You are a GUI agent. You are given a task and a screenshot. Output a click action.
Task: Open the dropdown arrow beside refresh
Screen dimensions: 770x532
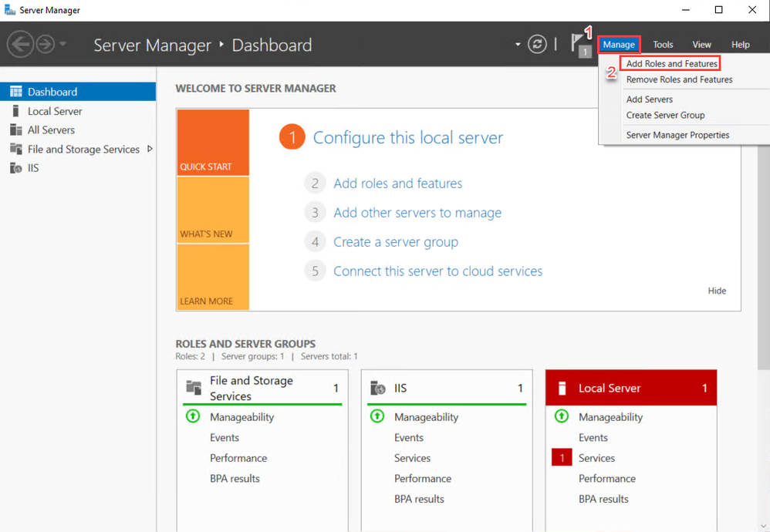coord(518,45)
